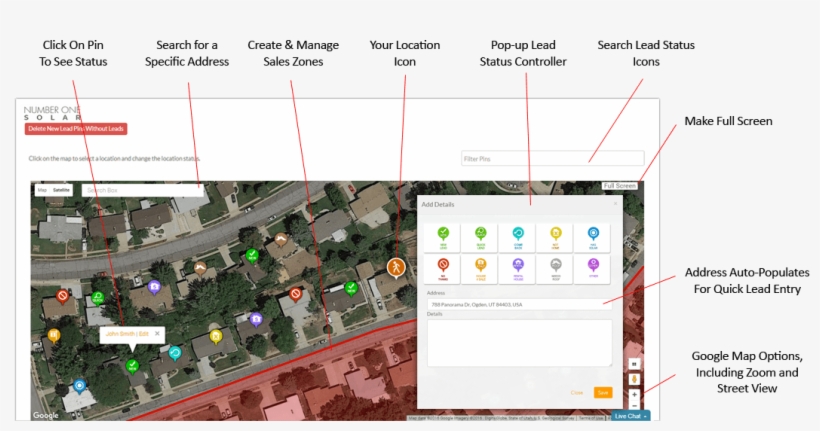This screenshot has width=820, height=431.
Task: Click the Close link in Add Details
Action: pos(577,392)
